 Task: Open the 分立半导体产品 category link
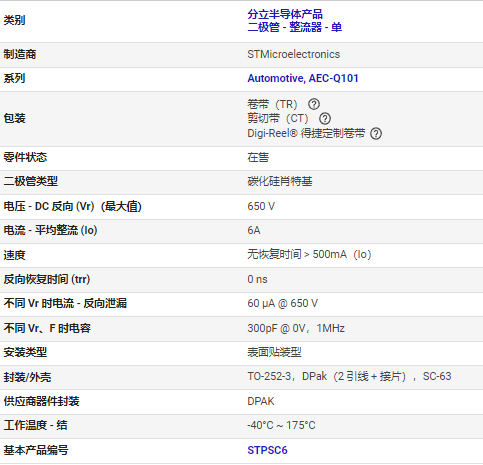click(285, 14)
